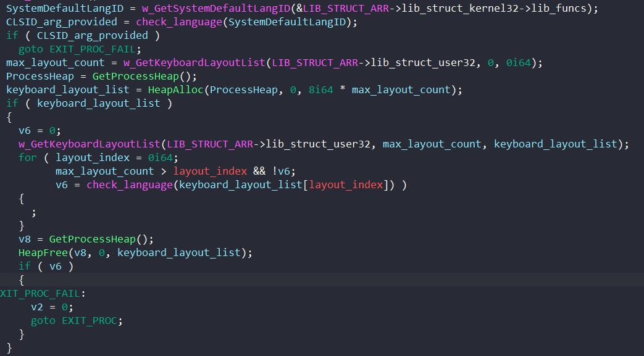Click ProcessHeap argument inside HeapAlloc
Image resolution: width=644 pixels, height=356 pixels.
(x=243, y=90)
